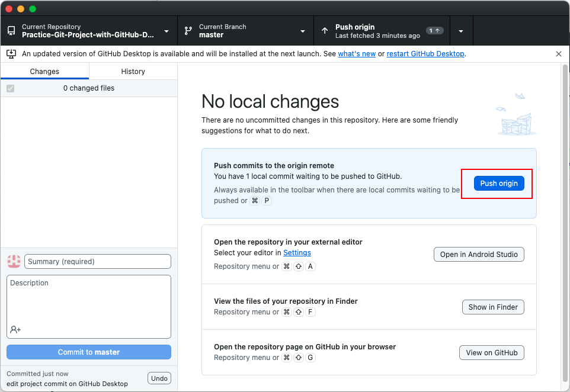Open the Current Repository dropdown
The image size is (570, 392).
point(89,31)
